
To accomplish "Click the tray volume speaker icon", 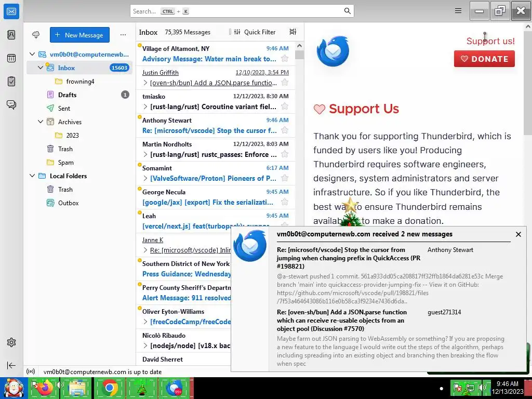I will [483, 388].
